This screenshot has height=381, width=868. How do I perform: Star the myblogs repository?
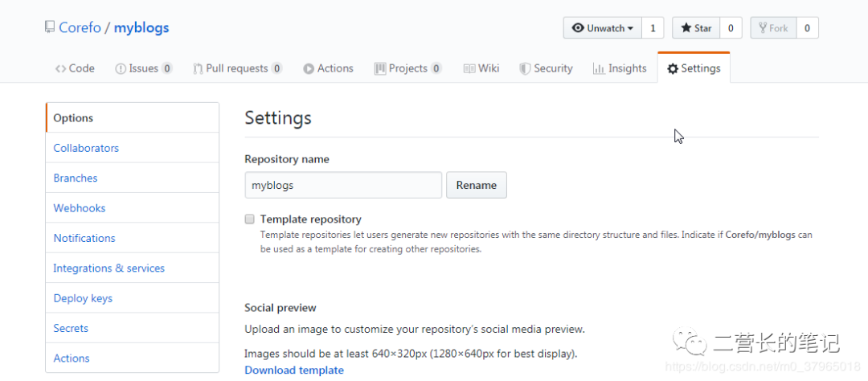click(x=696, y=27)
